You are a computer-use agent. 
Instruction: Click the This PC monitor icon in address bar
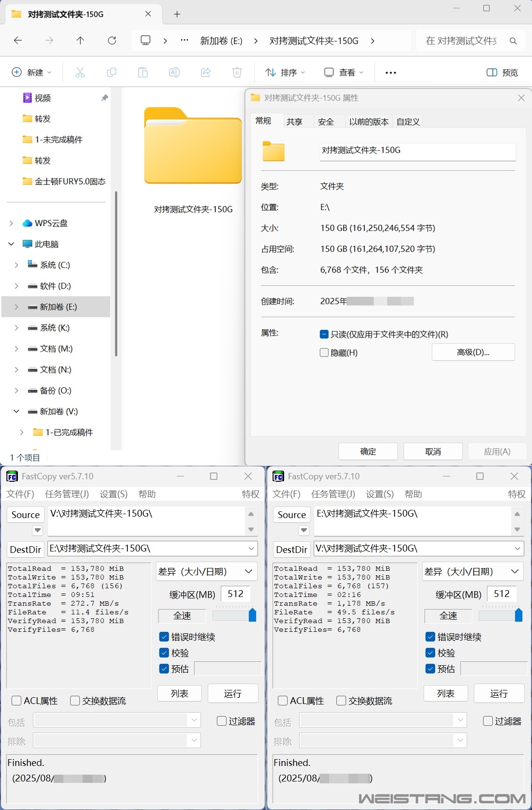[145, 41]
